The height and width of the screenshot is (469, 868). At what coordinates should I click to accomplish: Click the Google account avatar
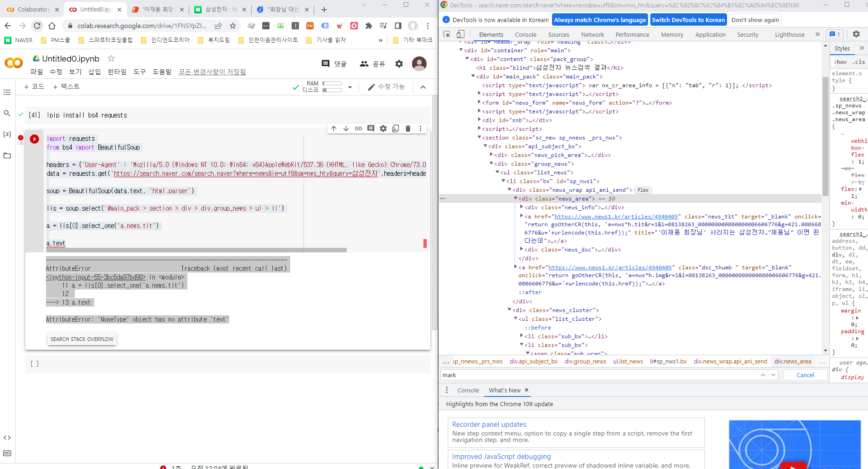pos(419,64)
